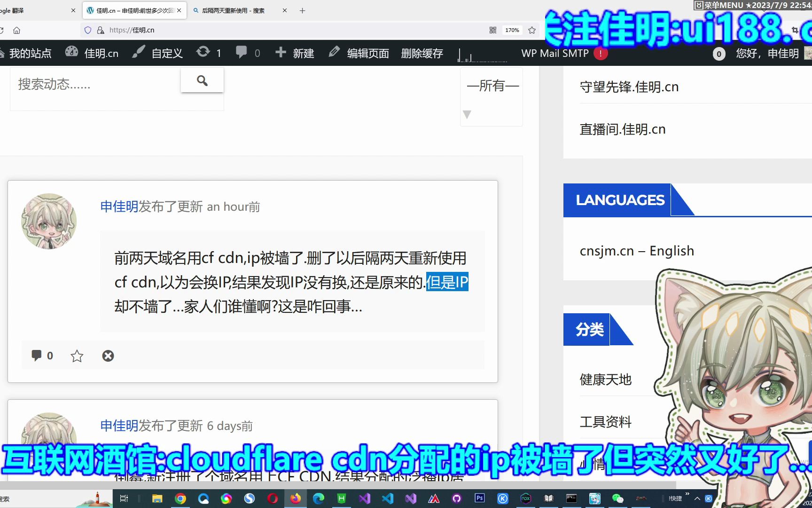The image size is (812, 508).
Task: Open the 直播间.佳明.cn link
Action: click(623, 129)
